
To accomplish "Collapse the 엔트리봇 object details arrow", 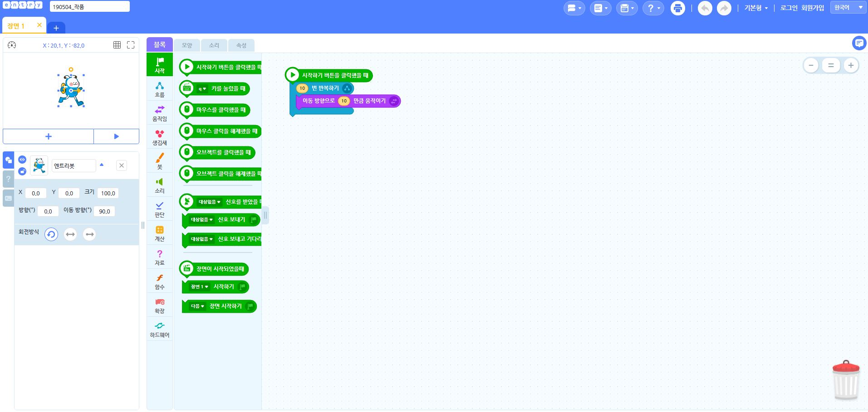I will click(x=102, y=165).
